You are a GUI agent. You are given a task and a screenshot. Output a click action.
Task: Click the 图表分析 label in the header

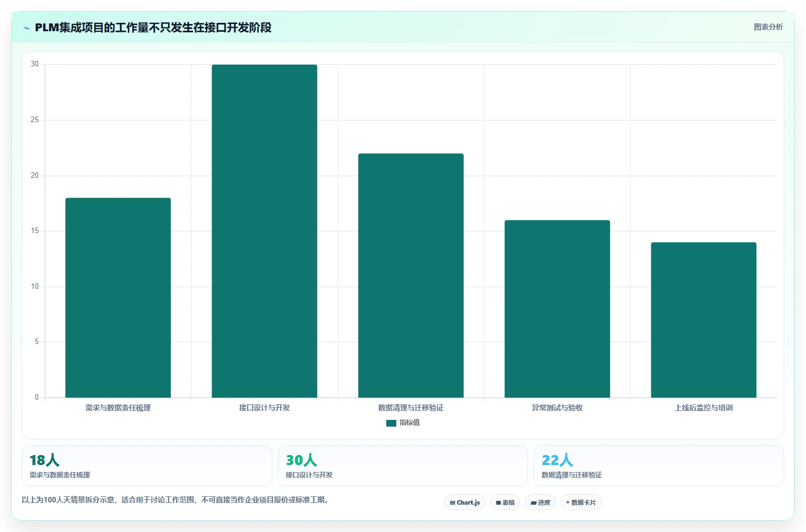[768, 27]
